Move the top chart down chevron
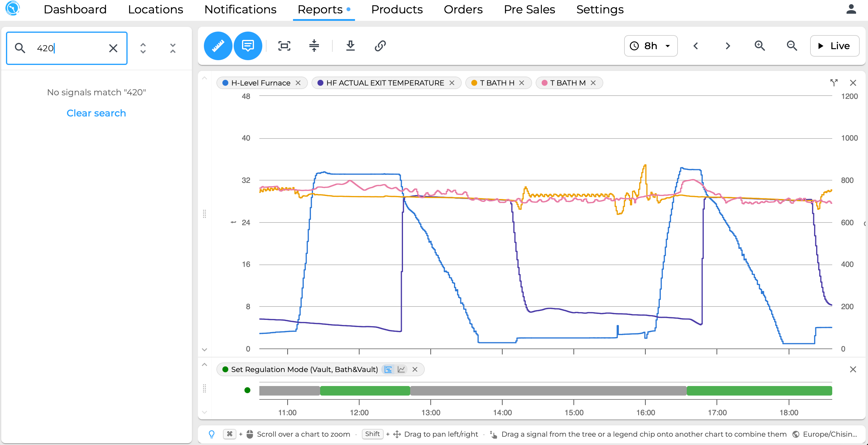The image size is (868, 445). (204, 350)
